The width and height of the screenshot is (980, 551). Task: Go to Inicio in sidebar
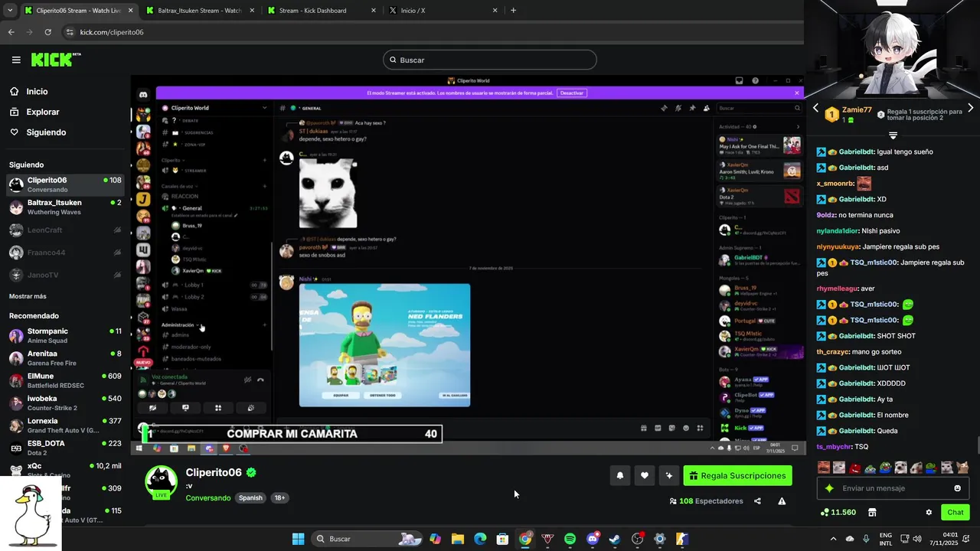coord(37,91)
